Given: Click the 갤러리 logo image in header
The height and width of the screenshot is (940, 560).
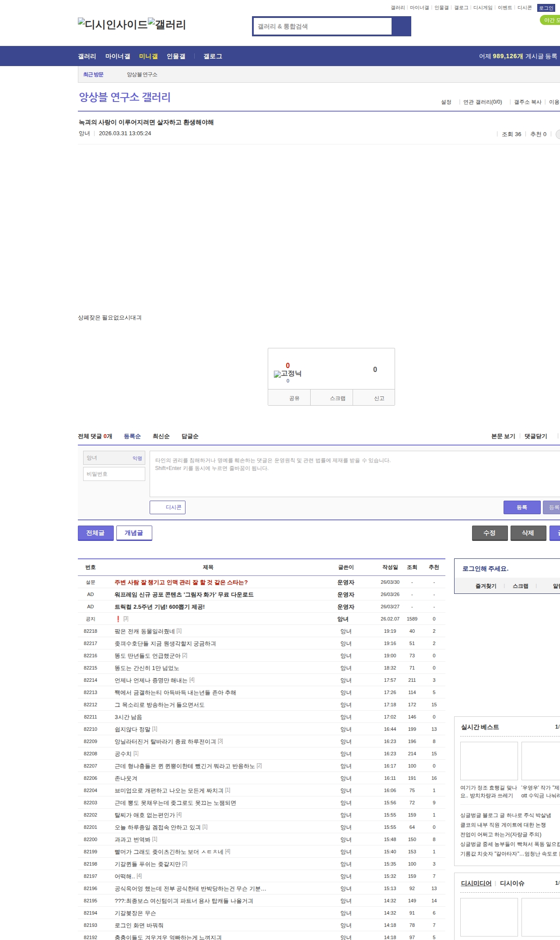Looking at the screenshot, I should click(167, 24).
